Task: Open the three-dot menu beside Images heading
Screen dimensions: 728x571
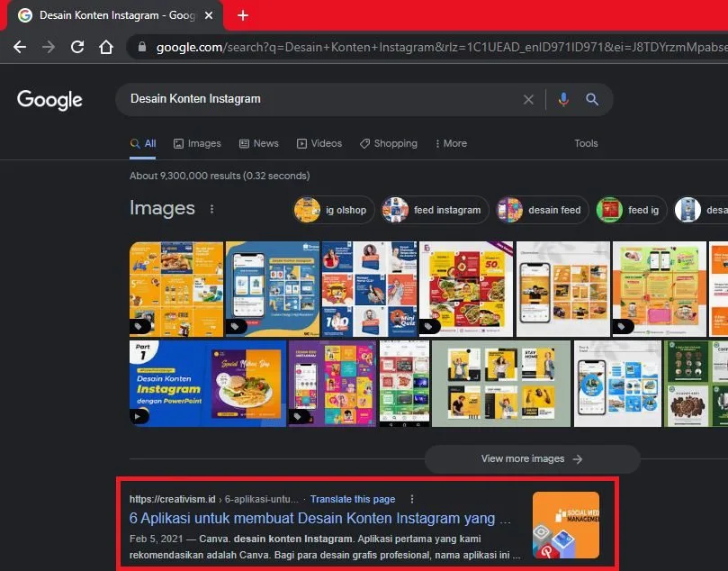Action: (212, 208)
